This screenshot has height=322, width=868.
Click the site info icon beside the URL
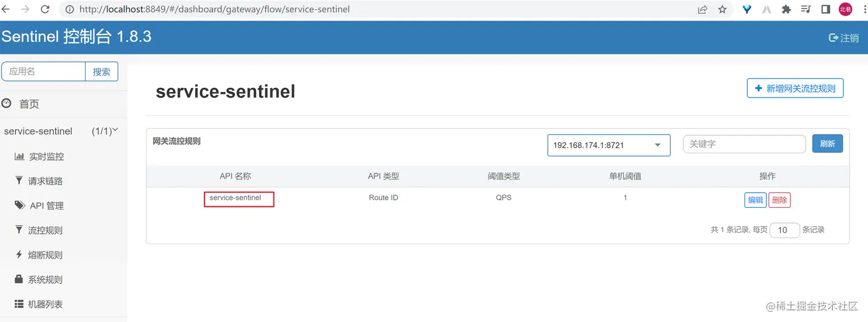[x=69, y=9]
